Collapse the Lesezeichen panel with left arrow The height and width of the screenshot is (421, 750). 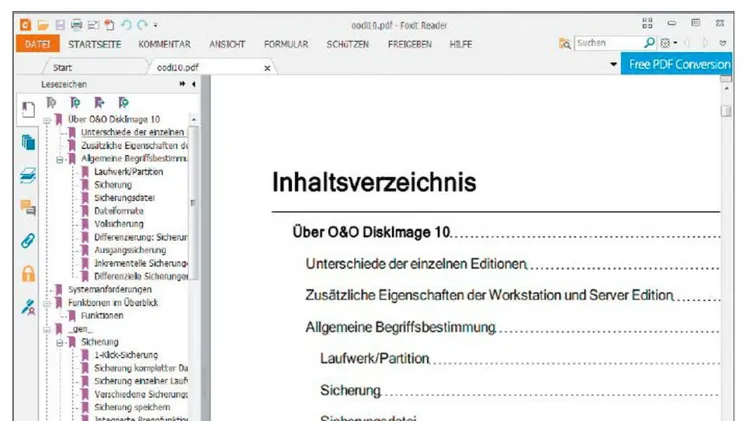(x=194, y=84)
